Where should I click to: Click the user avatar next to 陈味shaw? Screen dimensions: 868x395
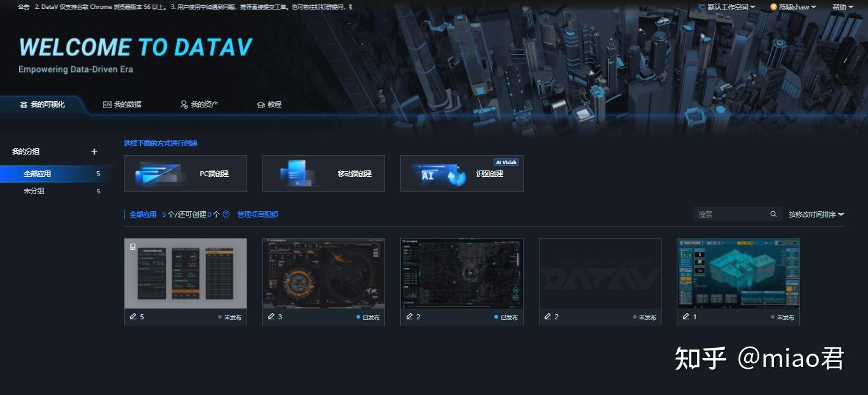pos(774,7)
